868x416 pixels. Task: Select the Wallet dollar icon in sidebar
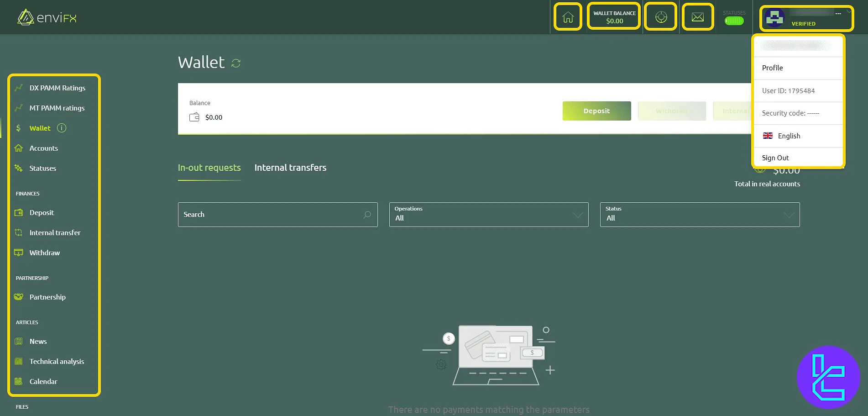(x=19, y=128)
